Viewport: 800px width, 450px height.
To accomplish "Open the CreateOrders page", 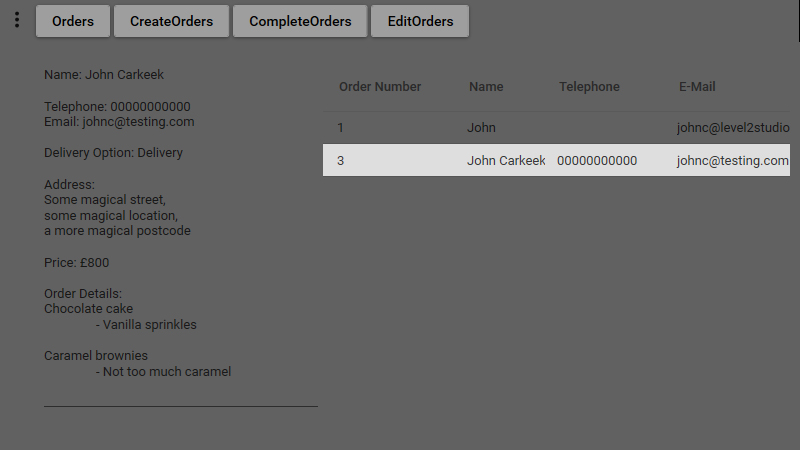I will 171,21.
